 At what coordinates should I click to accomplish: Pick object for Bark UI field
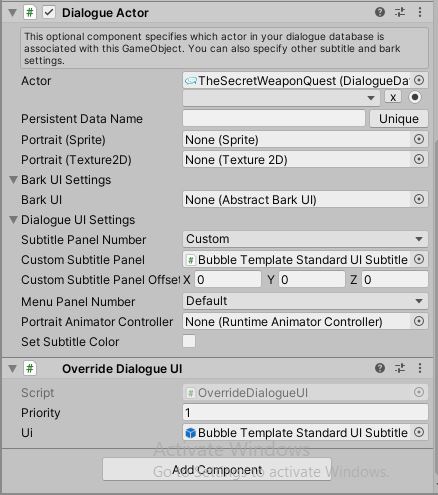click(x=419, y=199)
